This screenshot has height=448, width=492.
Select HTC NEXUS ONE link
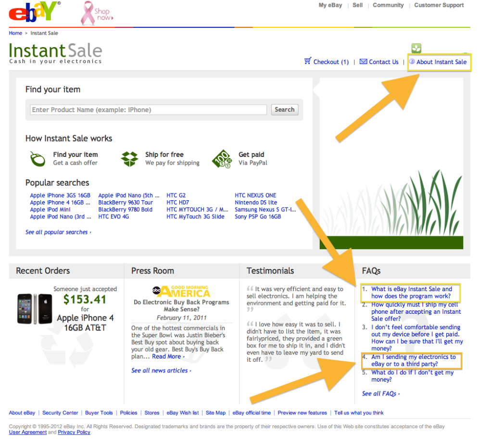pyautogui.click(x=255, y=195)
